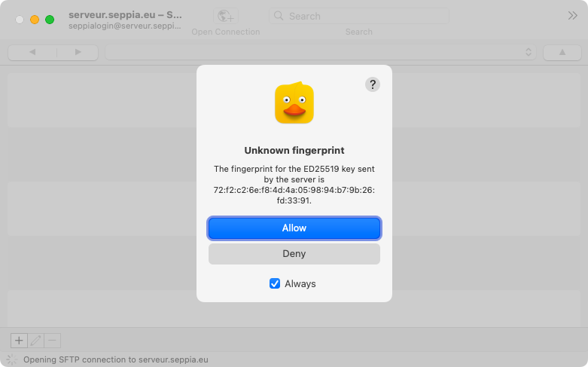Expand the toolbar overflow chevrons
This screenshot has width=588, height=367.
573,16
